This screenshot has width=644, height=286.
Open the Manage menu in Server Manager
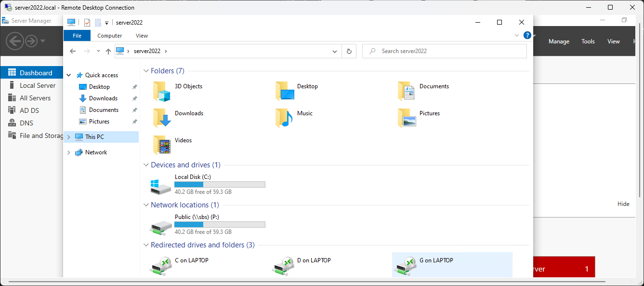tap(559, 41)
